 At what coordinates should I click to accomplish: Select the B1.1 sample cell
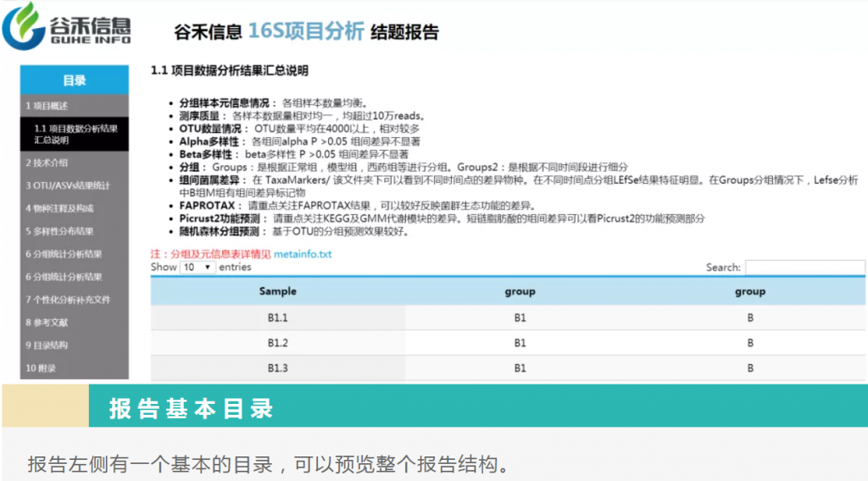tap(278, 318)
